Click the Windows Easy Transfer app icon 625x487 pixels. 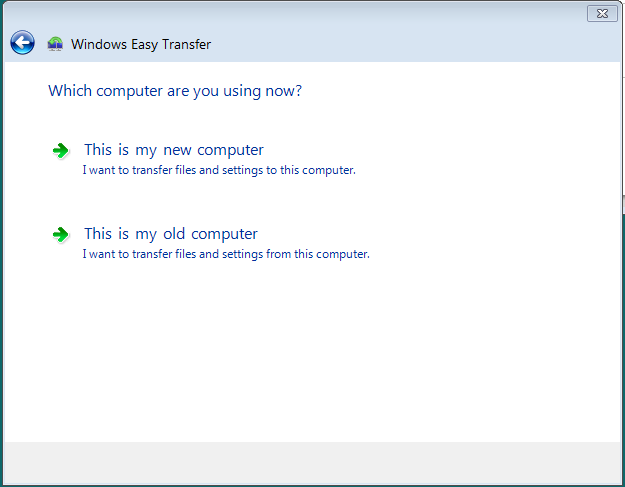click(x=55, y=44)
